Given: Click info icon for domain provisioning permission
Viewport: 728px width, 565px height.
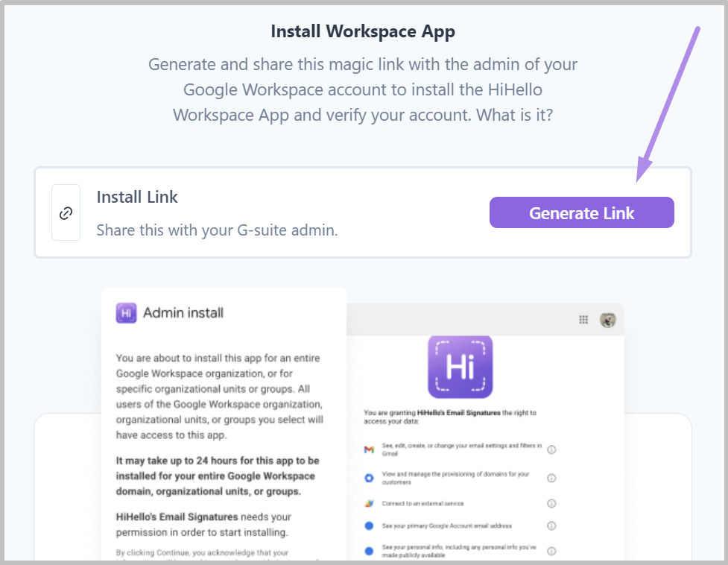Looking at the screenshot, I should pyautogui.click(x=551, y=479).
